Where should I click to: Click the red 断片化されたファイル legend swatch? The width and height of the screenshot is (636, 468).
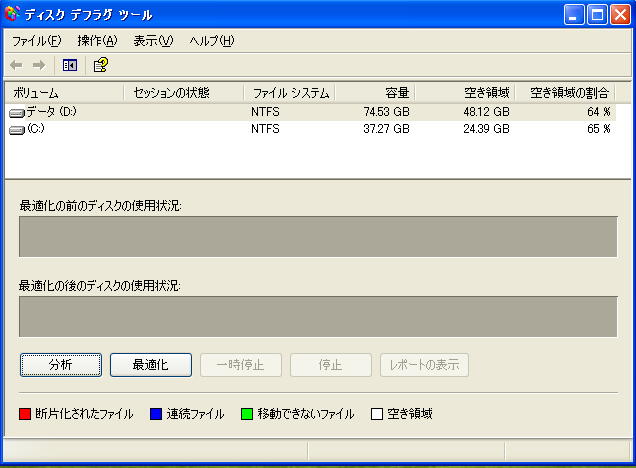point(25,414)
